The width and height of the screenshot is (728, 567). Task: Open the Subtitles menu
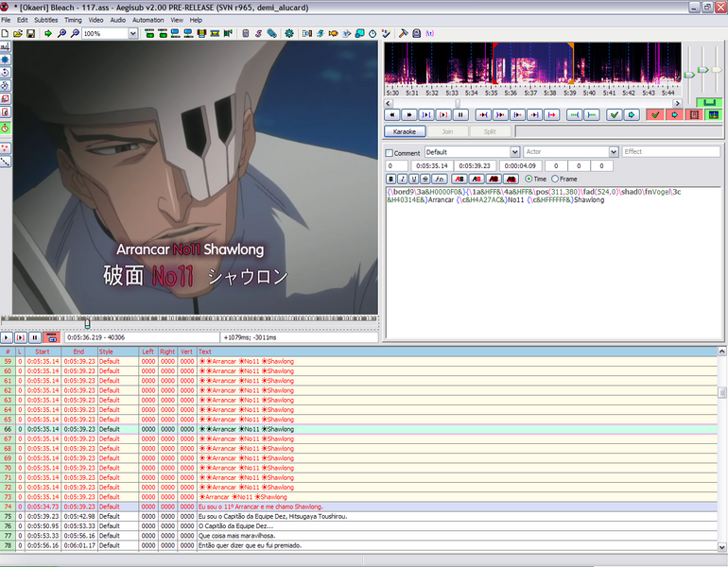46,20
